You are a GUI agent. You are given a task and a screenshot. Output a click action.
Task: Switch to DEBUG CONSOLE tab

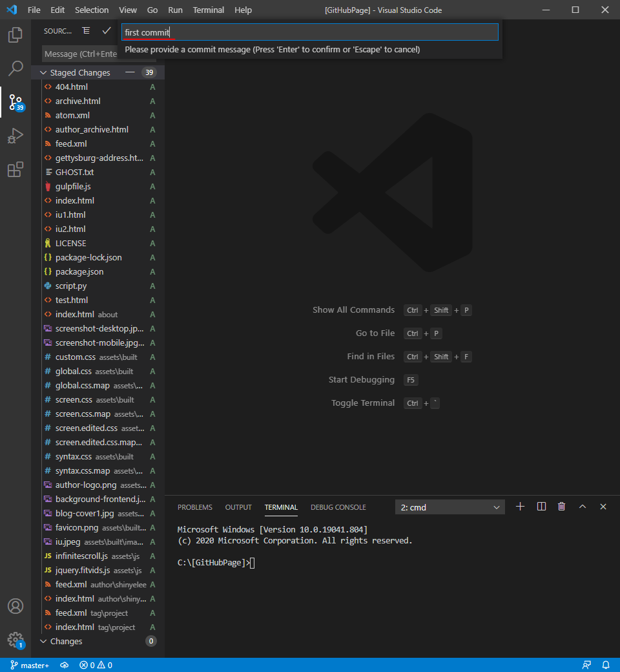point(338,507)
